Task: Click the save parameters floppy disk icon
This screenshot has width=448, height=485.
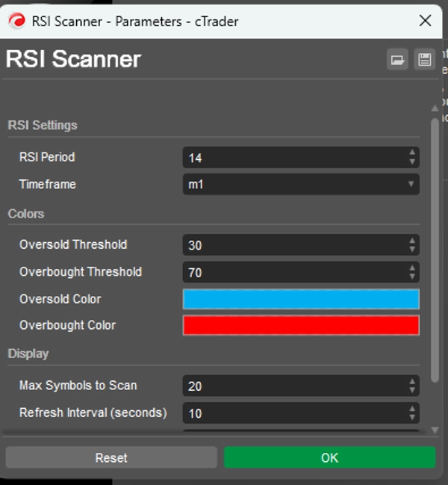Action: pos(425,59)
